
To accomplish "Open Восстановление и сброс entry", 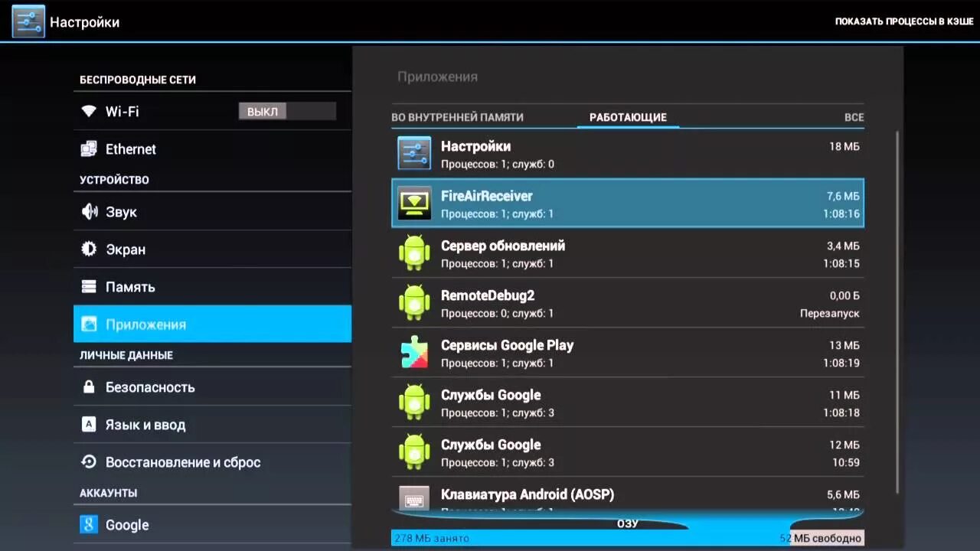I will pos(212,462).
